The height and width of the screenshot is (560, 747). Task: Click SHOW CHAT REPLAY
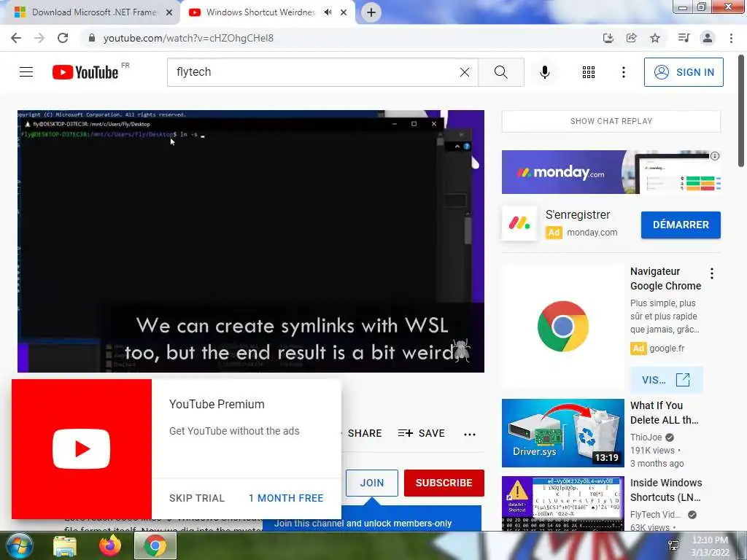(611, 121)
